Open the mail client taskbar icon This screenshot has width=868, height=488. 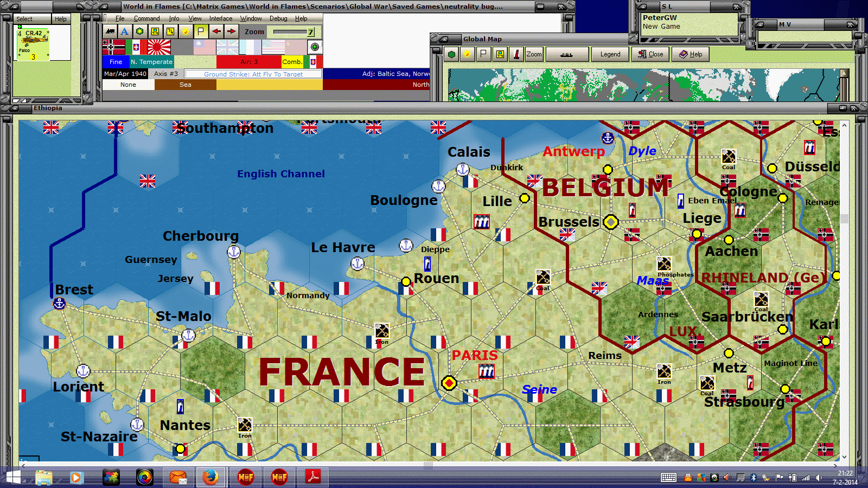[x=178, y=477]
